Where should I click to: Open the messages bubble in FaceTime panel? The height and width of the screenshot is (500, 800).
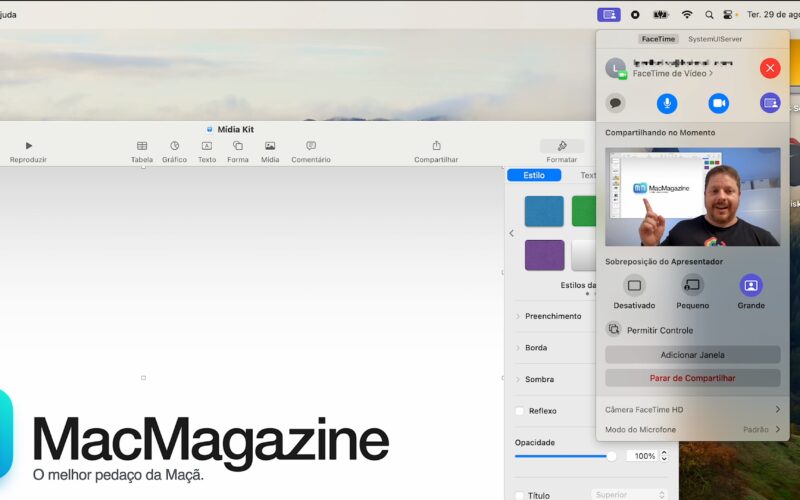[x=615, y=103]
